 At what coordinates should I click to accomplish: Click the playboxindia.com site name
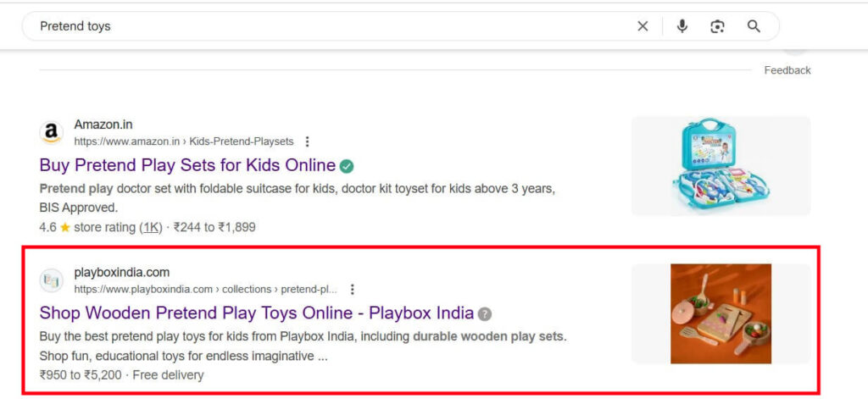(122, 272)
